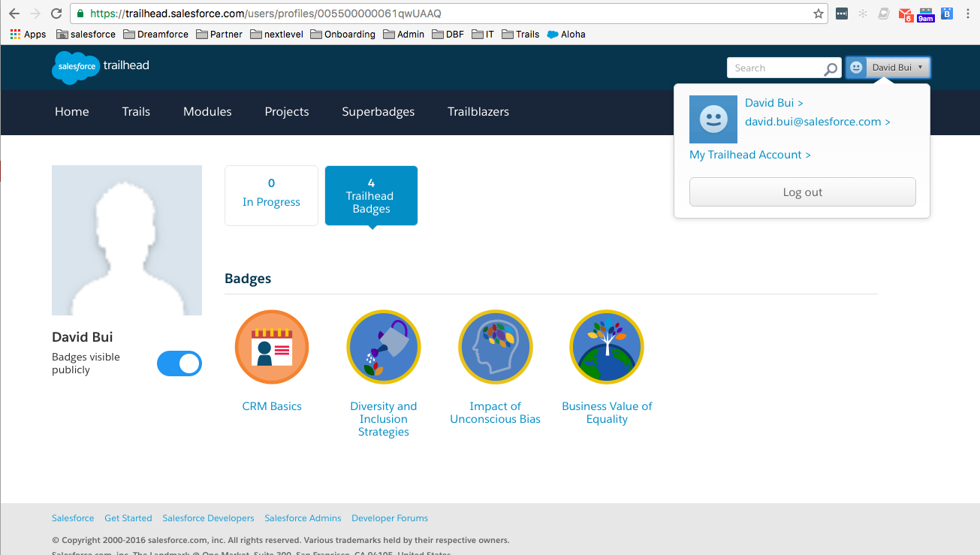The height and width of the screenshot is (555, 980).
Task: Open the Partner bookmark folder
Action: pos(219,35)
